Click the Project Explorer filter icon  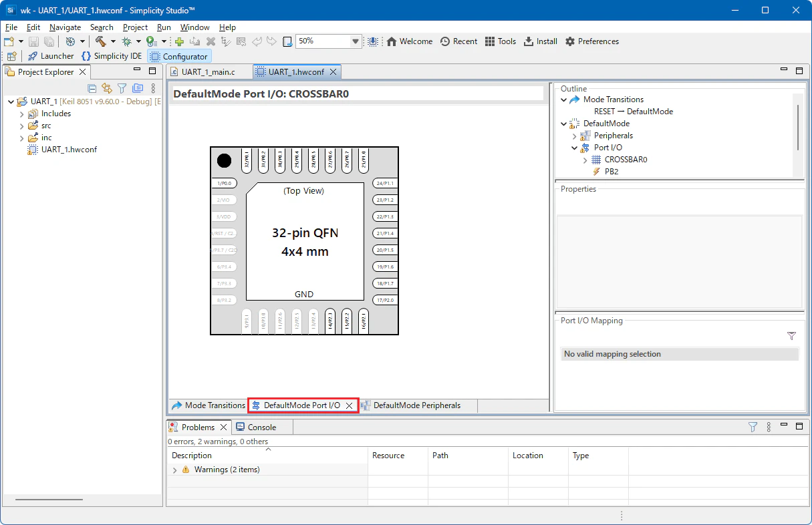click(122, 88)
